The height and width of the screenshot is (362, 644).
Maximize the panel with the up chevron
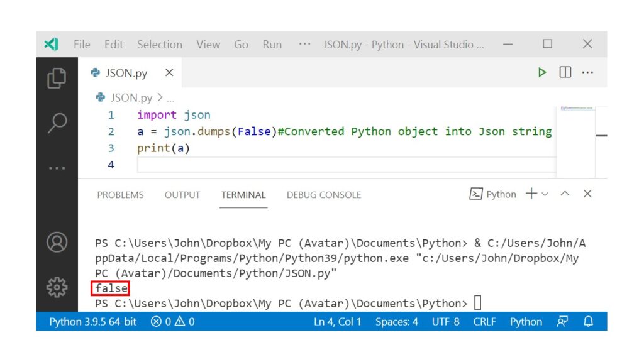[565, 194]
